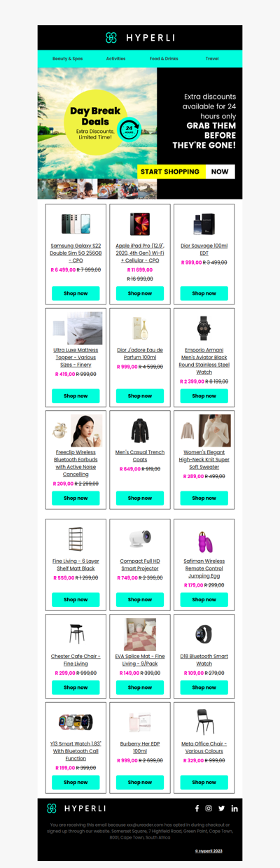Click the Chester Cafe Chair product image

(76, 633)
